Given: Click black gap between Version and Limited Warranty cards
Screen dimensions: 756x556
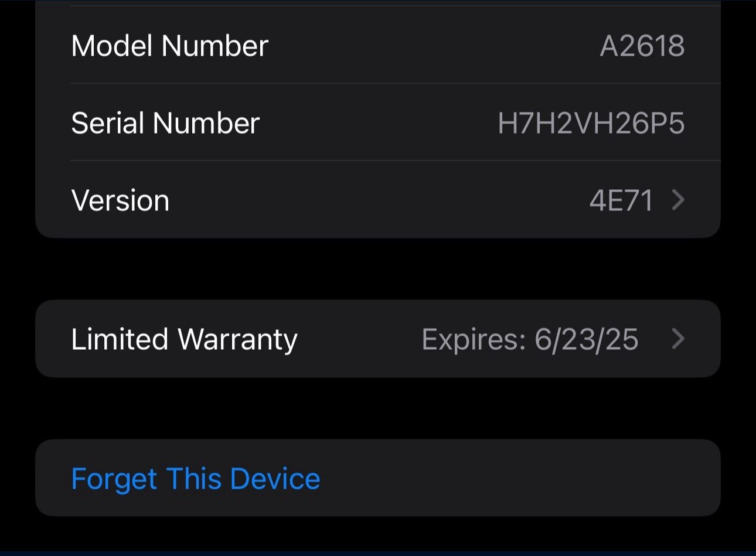Looking at the screenshot, I should click(x=378, y=269).
